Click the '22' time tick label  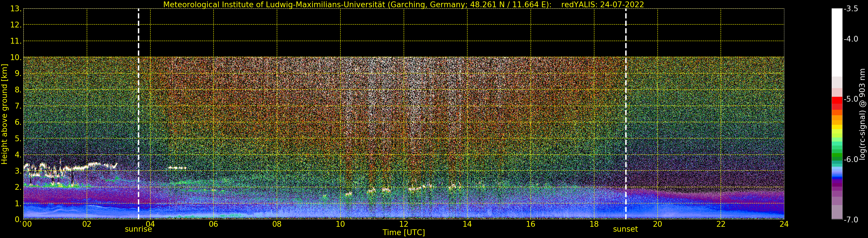pyautogui.click(x=721, y=224)
